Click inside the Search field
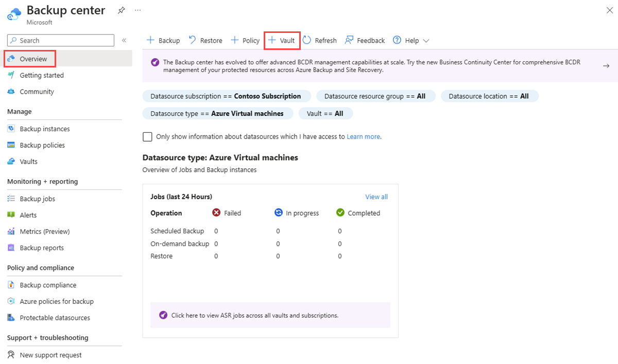618x364 pixels. point(60,40)
